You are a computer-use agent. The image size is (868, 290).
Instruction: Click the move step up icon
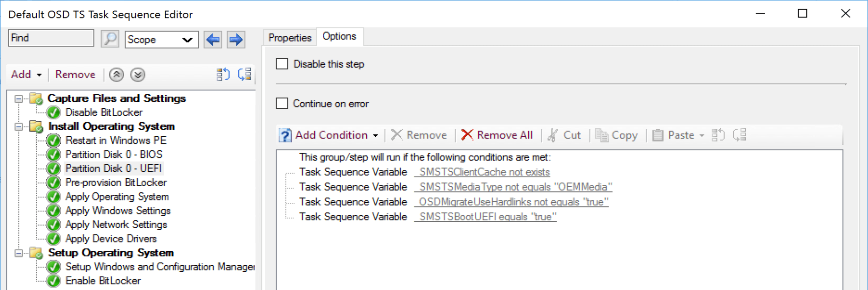tap(117, 75)
